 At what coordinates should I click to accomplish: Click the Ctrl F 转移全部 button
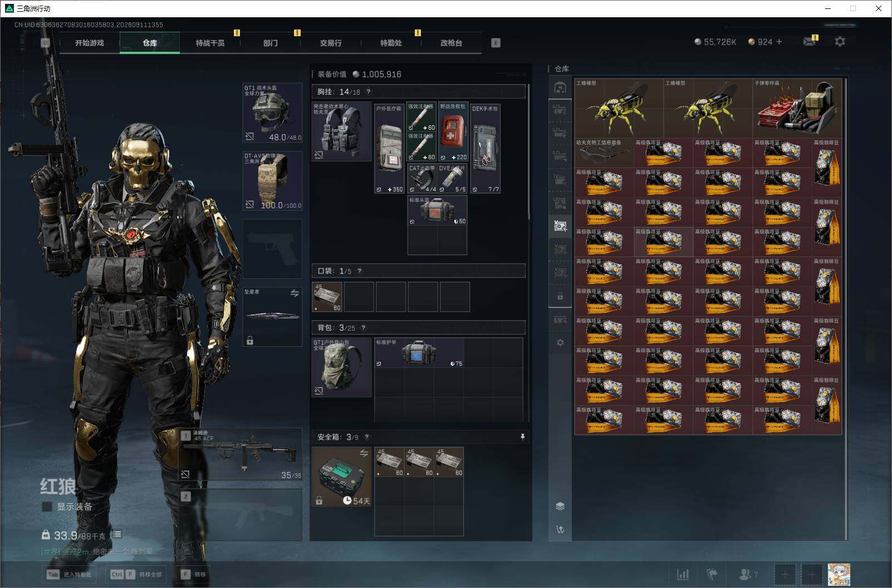136,574
